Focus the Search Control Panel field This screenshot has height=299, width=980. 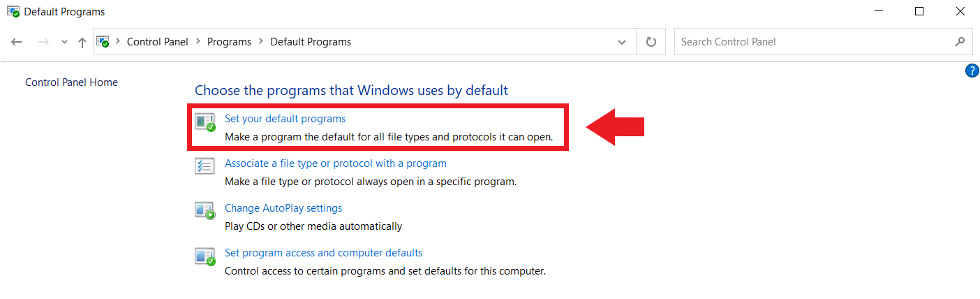[x=813, y=42]
